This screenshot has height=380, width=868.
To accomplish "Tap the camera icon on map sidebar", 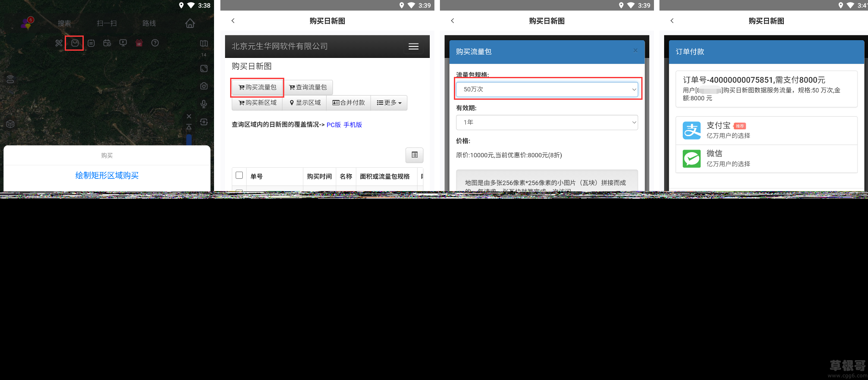I will 204,86.
